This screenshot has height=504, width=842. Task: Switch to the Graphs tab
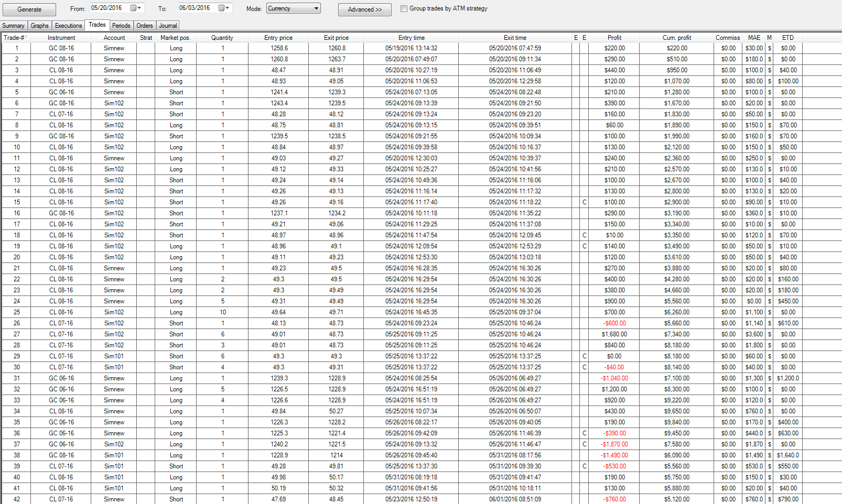[39, 26]
